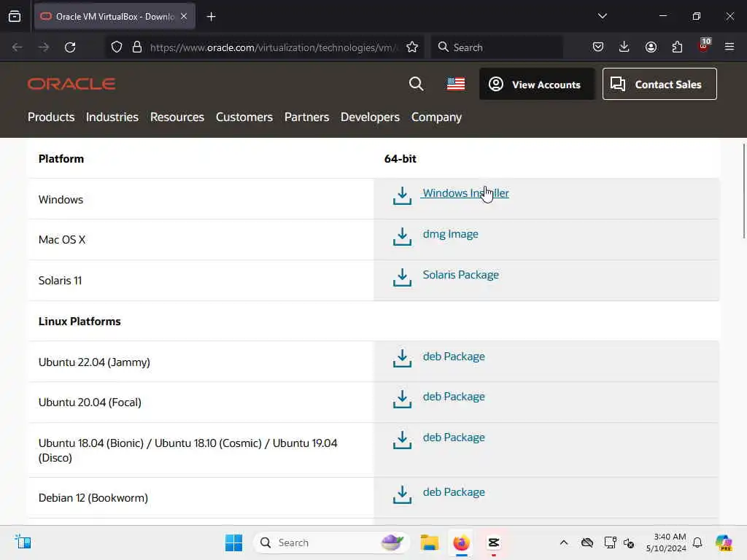Click the extension icon with 10 badge
747x560 pixels.
pos(704,46)
